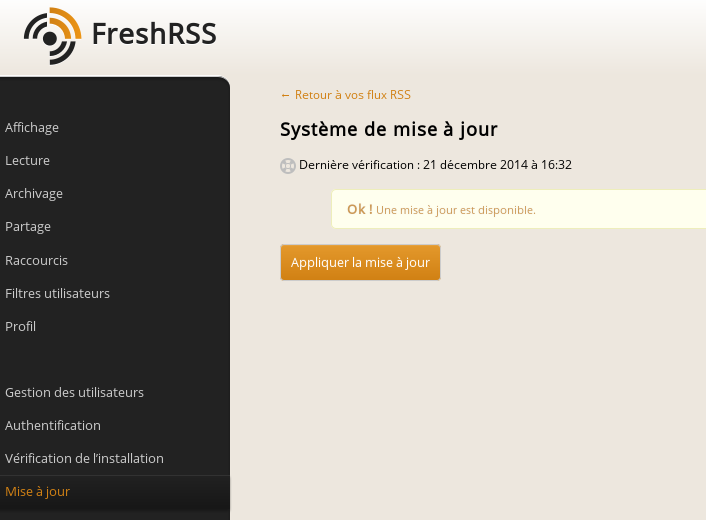This screenshot has height=520, width=706.
Task: Go back via Retour à vos flux RSS
Action: pos(345,95)
